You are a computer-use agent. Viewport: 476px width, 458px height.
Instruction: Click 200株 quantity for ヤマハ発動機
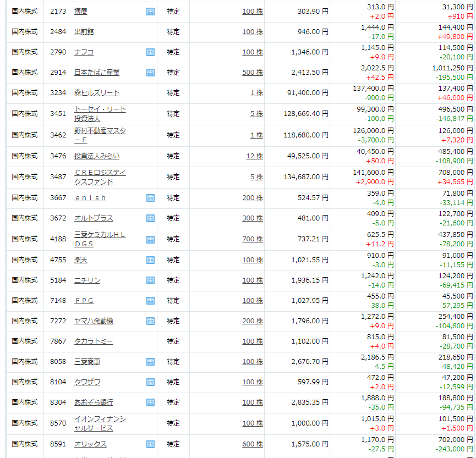click(253, 321)
